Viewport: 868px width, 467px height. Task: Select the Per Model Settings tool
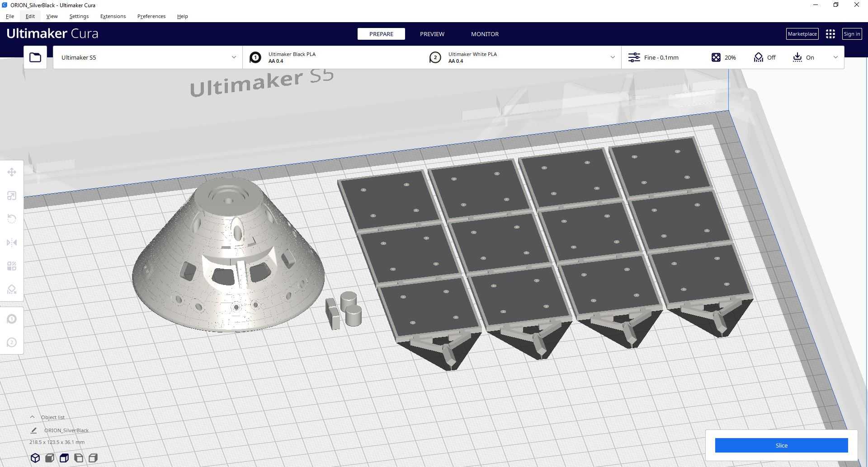pos(12,266)
